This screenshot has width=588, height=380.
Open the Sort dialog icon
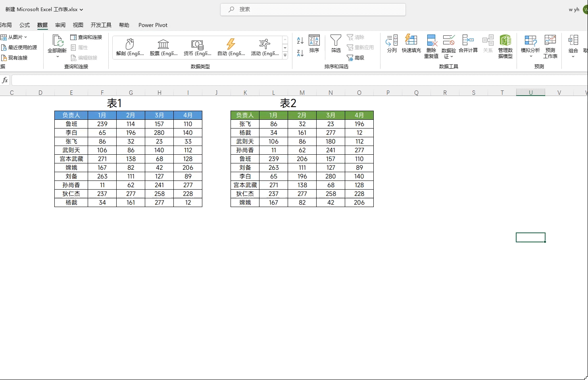point(314,40)
